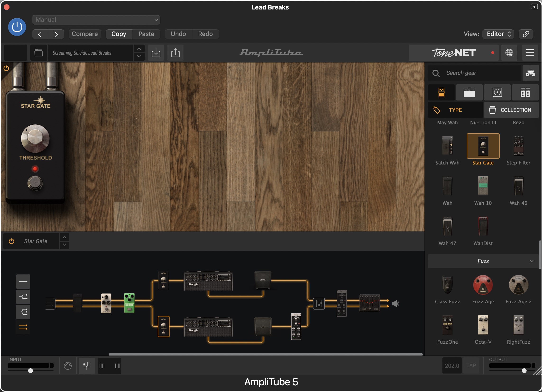Choose the three-way split routing

point(23,312)
